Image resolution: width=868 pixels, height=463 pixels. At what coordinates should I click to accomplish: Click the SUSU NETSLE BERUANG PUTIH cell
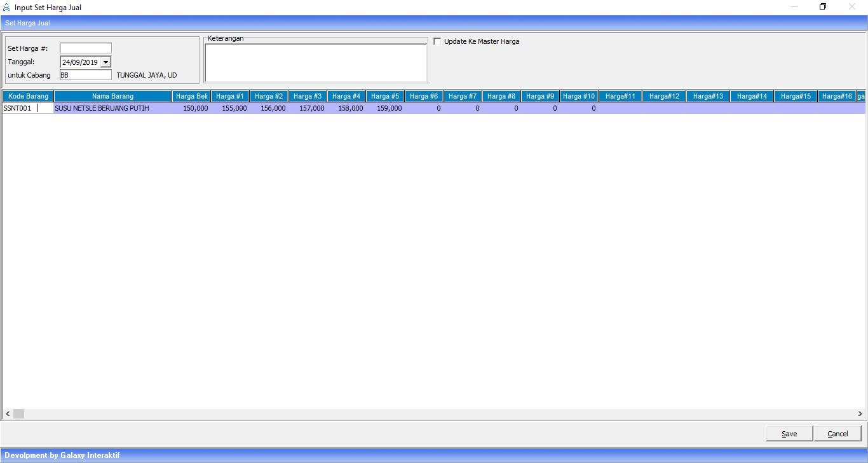coord(112,109)
